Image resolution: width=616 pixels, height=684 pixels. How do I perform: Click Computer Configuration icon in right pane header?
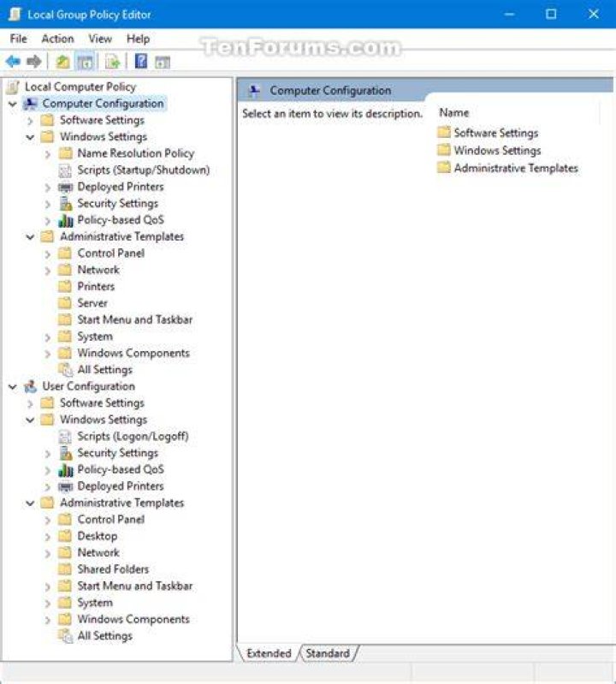coord(254,91)
